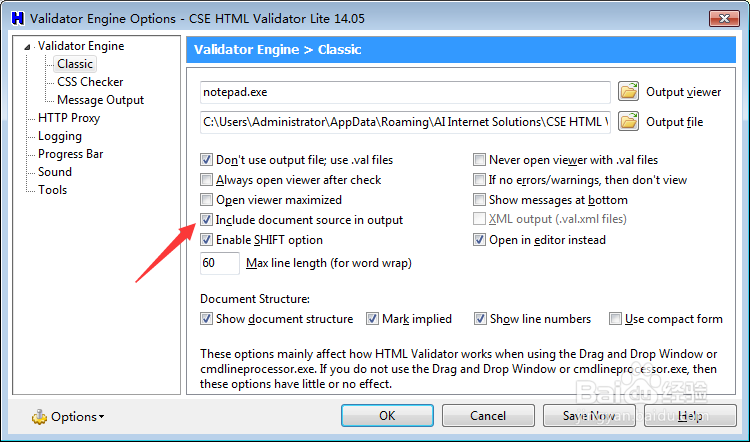Toggle Include document source in output
750x442 pixels.
click(x=207, y=220)
